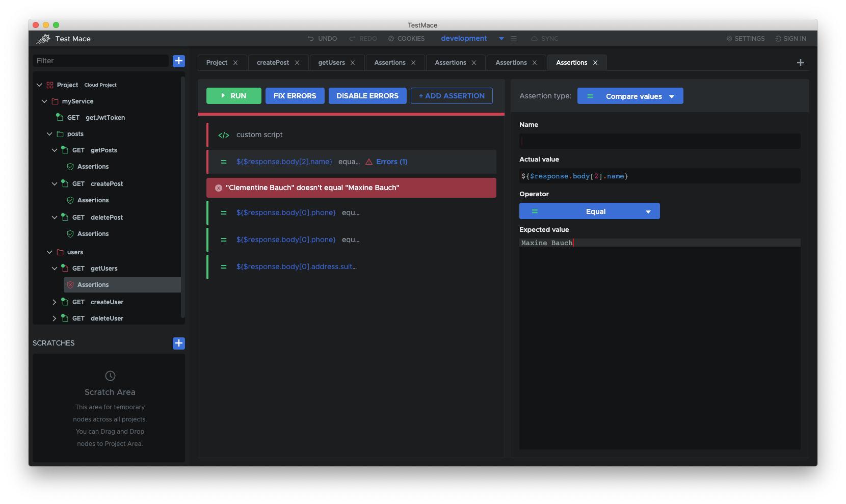846x504 pixels.
Task: Add new node with plus beside Filter
Action: tap(179, 61)
